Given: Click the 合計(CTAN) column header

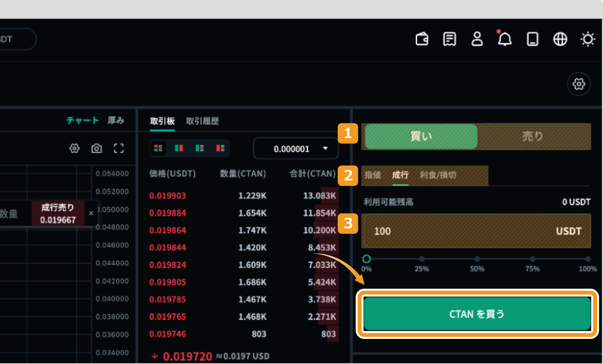Looking at the screenshot, I should tap(313, 173).
